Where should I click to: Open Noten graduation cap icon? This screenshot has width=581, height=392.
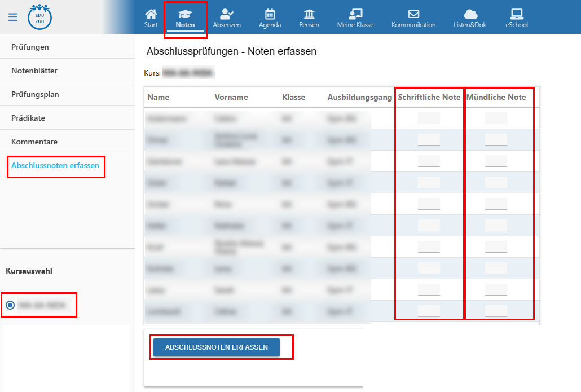click(185, 14)
